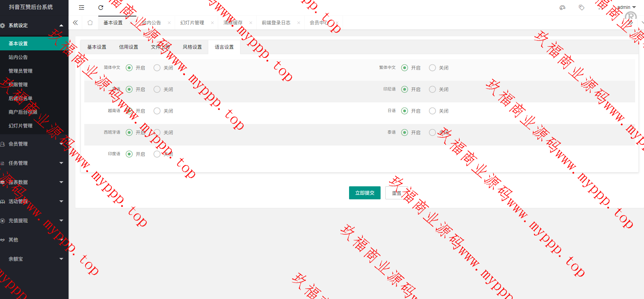Open 站内公告 in the sidebar
Screen dimensions: 644x299
tap(18, 57)
